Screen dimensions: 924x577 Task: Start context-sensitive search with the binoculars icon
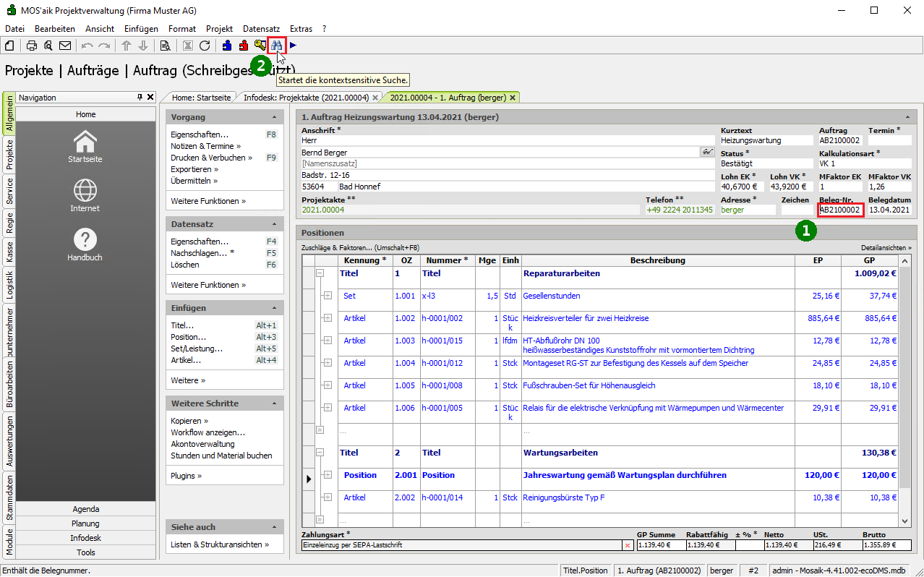[276, 46]
